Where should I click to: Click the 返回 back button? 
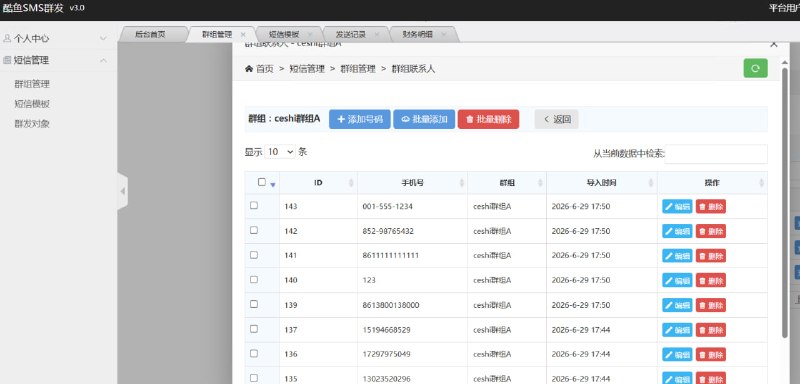[x=557, y=119]
